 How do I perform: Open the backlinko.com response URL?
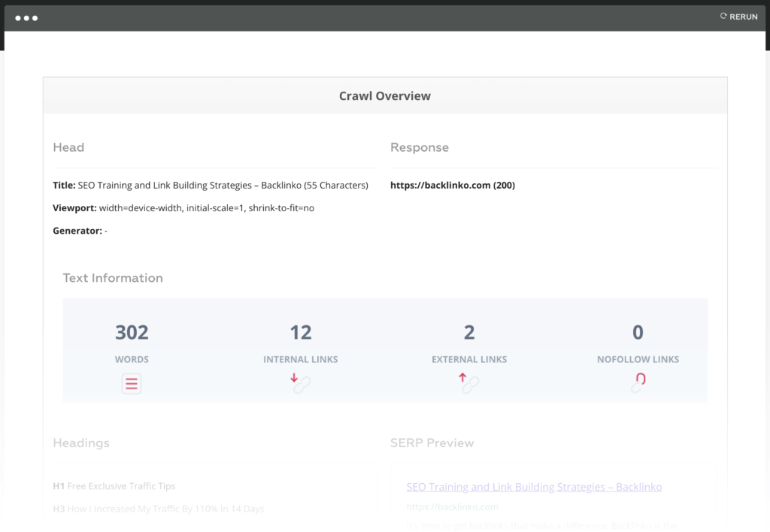(452, 186)
